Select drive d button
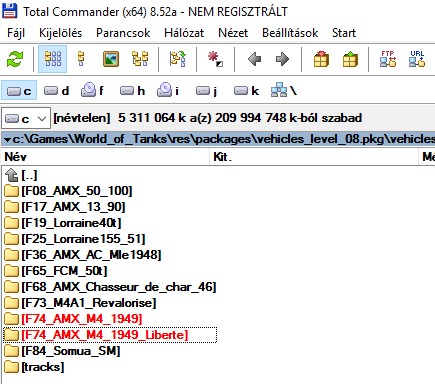The width and height of the screenshot is (435, 384). (56, 91)
